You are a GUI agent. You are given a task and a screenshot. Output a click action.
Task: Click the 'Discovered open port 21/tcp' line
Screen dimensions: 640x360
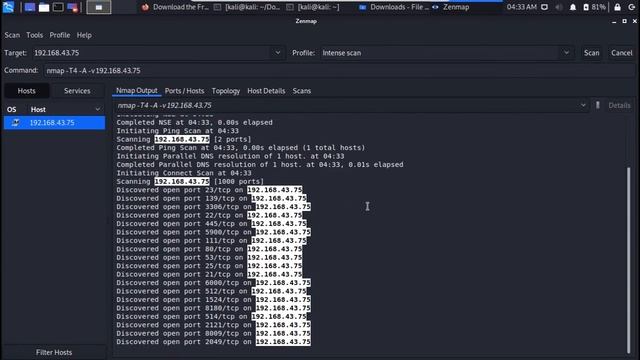[209, 274]
